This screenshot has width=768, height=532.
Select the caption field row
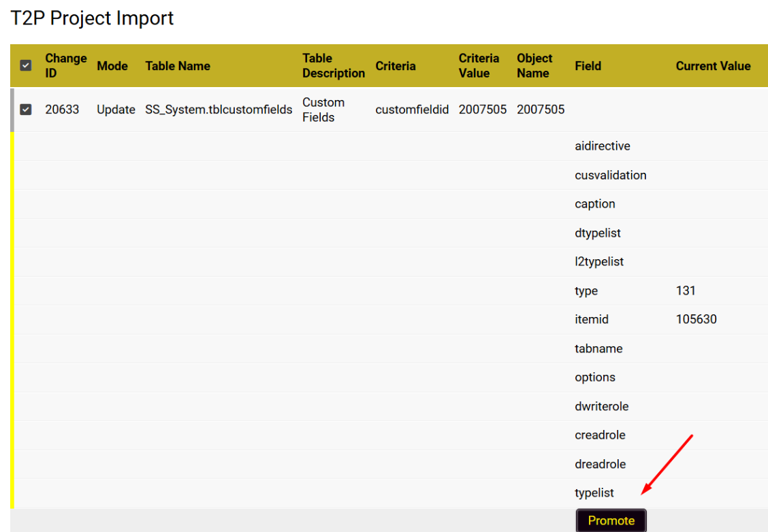[x=391, y=203]
